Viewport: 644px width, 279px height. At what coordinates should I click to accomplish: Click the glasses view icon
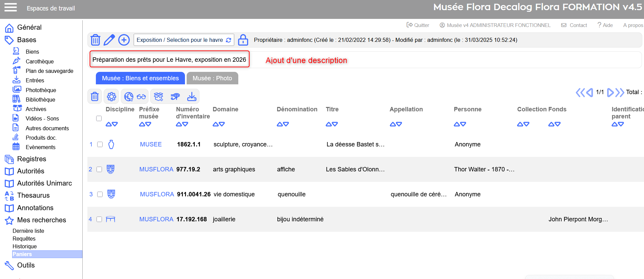[x=141, y=97]
